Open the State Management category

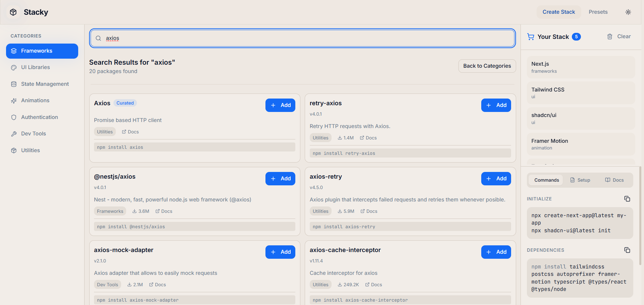pos(42,84)
